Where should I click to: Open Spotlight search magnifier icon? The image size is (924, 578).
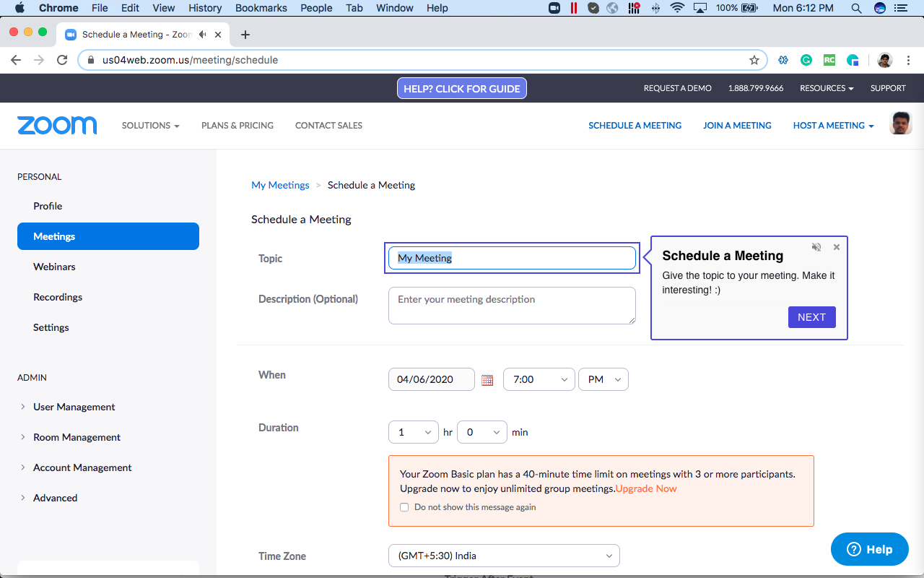coord(856,8)
